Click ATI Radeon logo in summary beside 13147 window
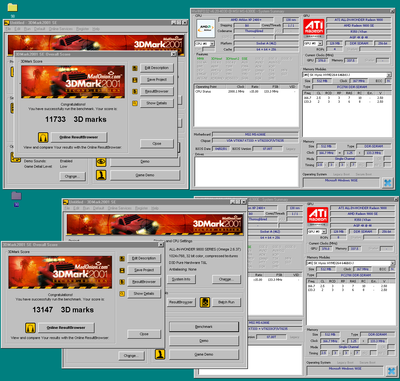This screenshot has width=400, height=381. tap(317, 215)
